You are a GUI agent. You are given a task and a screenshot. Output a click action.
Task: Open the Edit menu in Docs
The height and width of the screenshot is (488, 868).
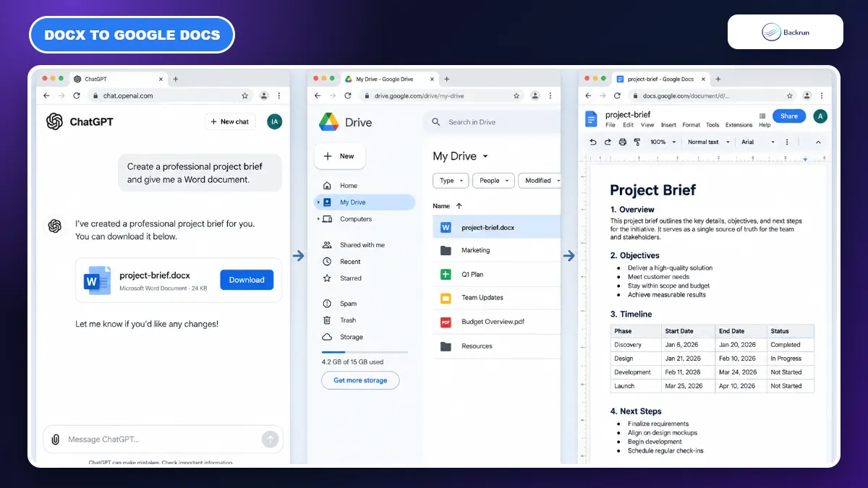629,125
